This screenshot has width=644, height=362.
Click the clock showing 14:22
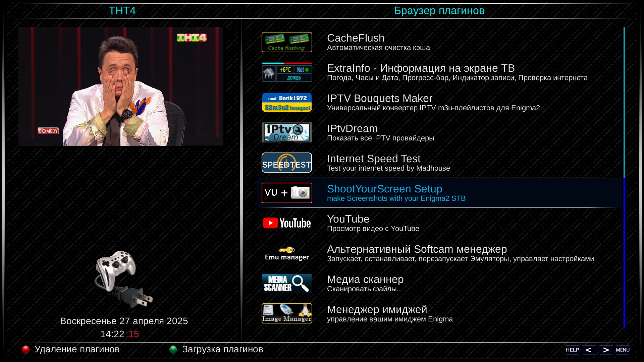(x=112, y=334)
